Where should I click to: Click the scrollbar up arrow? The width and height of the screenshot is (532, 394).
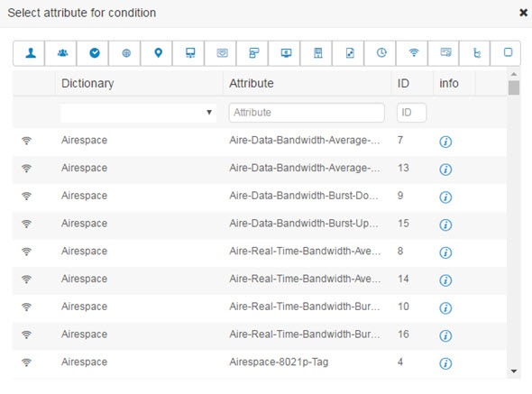pyautogui.click(x=514, y=74)
